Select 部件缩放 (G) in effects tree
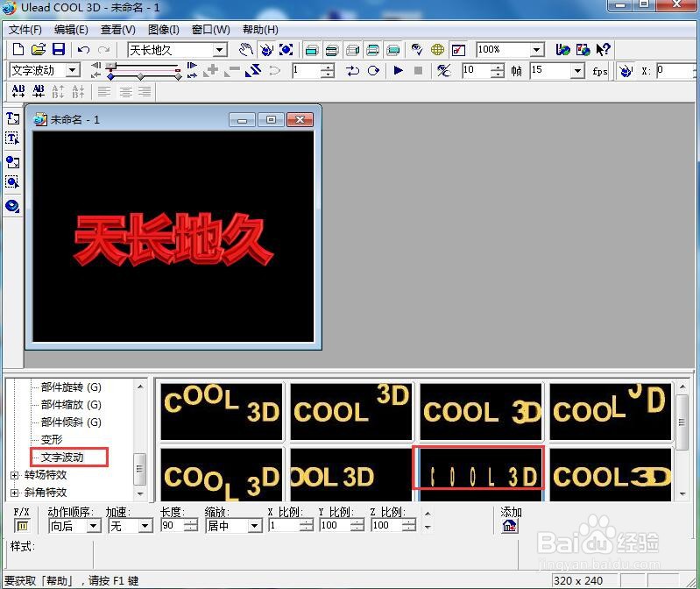This screenshot has height=589, width=700. (71, 405)
